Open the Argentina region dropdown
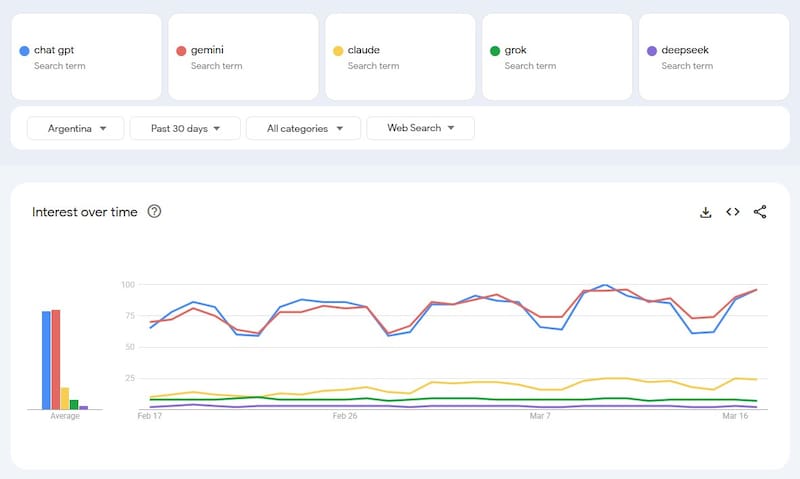The height and width of the screenshot is (479, 800). pyautogui.click(x=75, y=128)
